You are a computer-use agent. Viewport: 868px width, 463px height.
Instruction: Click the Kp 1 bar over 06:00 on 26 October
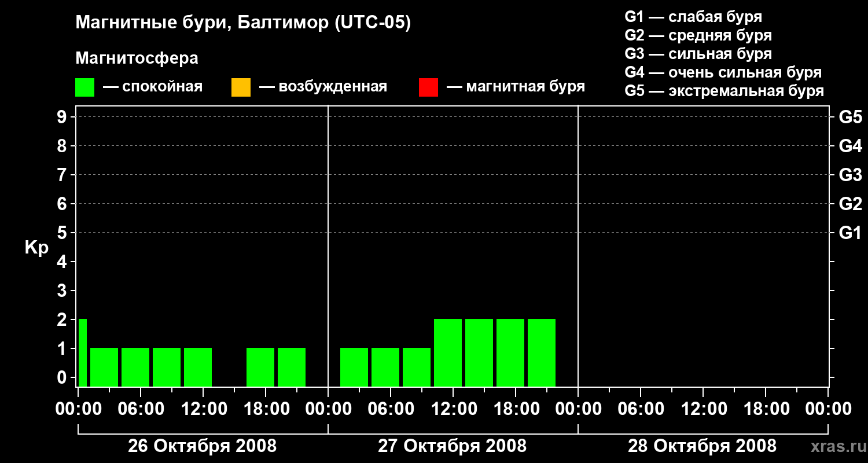coord(135,367)
